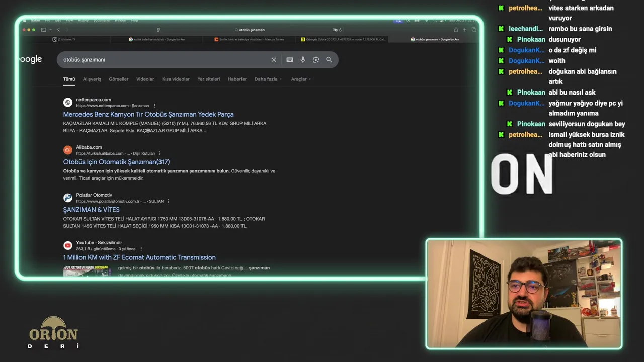The height and width of the screenshot is (362, 644).
Task: Open the Mascus Turkey browser tab
Action: coord(250,39)
